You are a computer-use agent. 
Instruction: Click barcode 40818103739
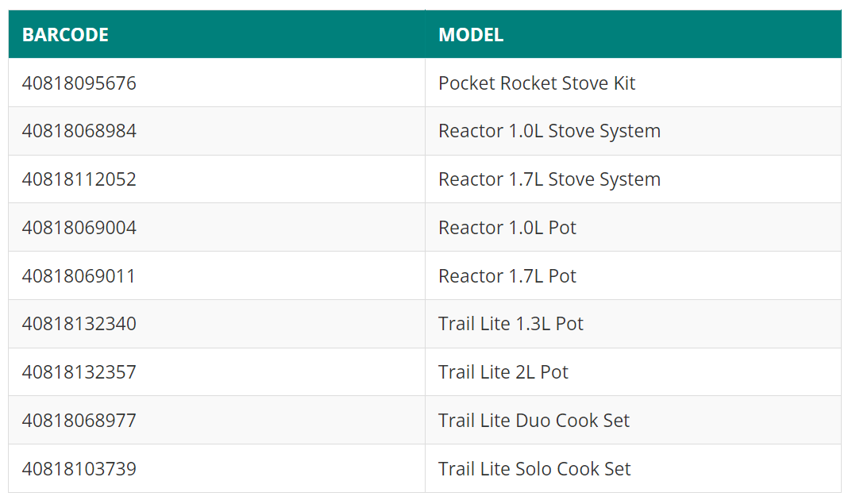click(79, 469)
